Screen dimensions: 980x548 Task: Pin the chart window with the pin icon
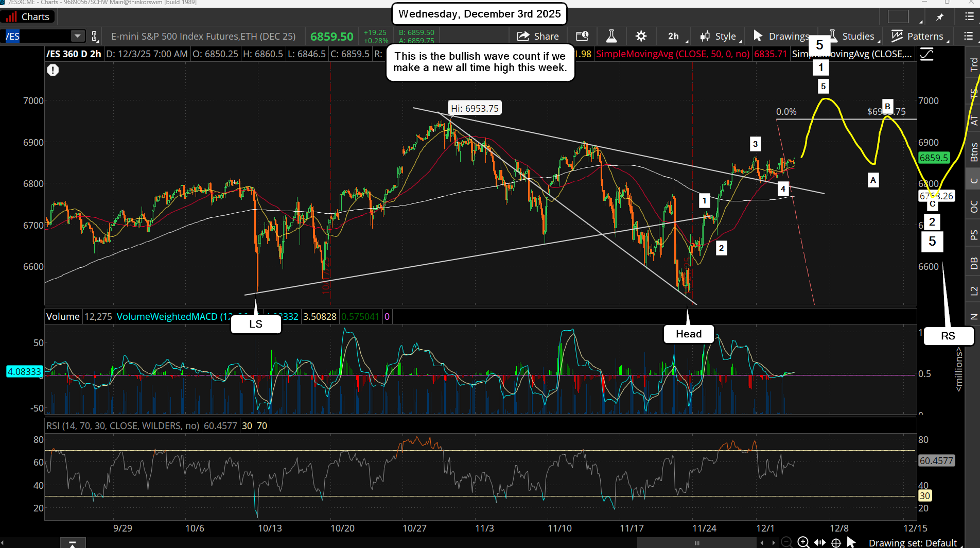(940, 17)
